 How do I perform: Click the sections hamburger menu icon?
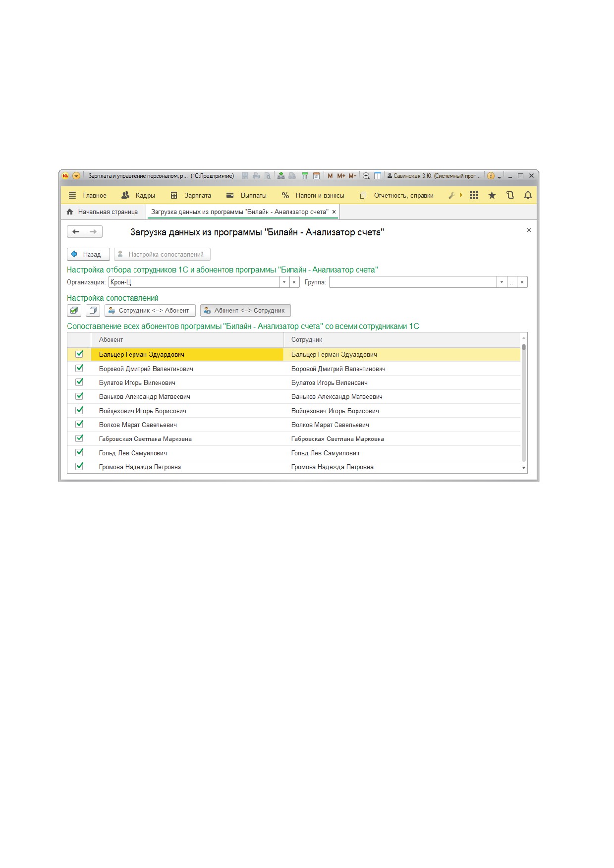click(72, 195)
